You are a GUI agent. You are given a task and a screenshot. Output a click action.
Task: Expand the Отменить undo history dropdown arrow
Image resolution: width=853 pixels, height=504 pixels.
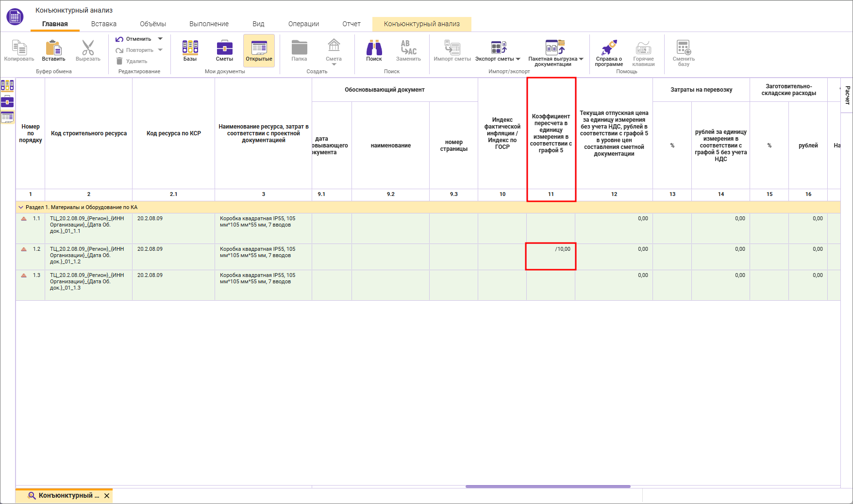160,39
